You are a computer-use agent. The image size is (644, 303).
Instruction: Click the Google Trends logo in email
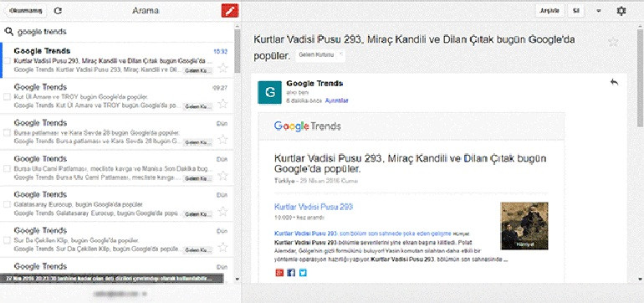click(x=307, y=126)
